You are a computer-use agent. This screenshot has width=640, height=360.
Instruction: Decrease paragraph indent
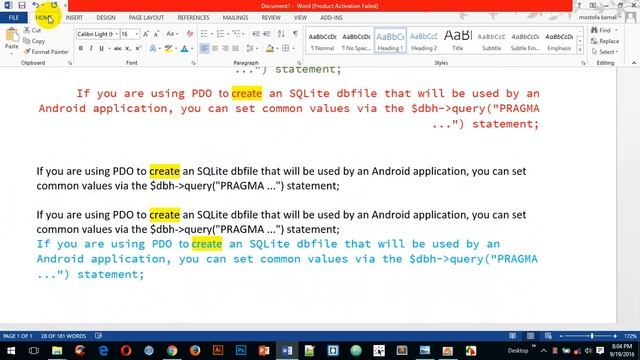256,34
